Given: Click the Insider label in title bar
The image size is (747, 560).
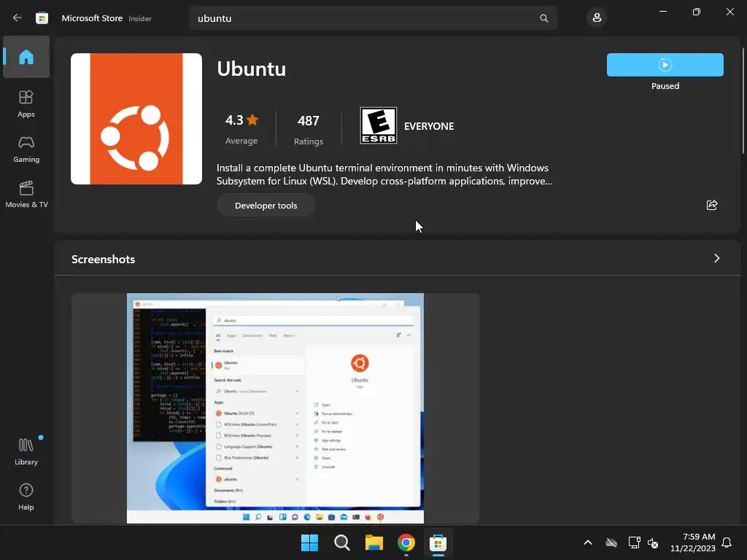Looking at the screenshot, I should pyautogui.click(x=140, y=18).
